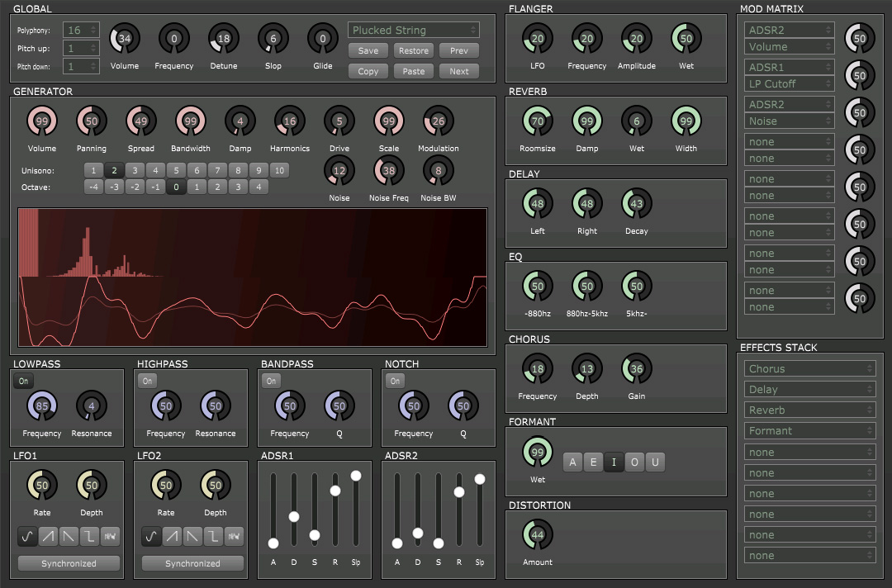Select LFO1 noise waveform icon
Screen dimensions: 892x588
110,536
